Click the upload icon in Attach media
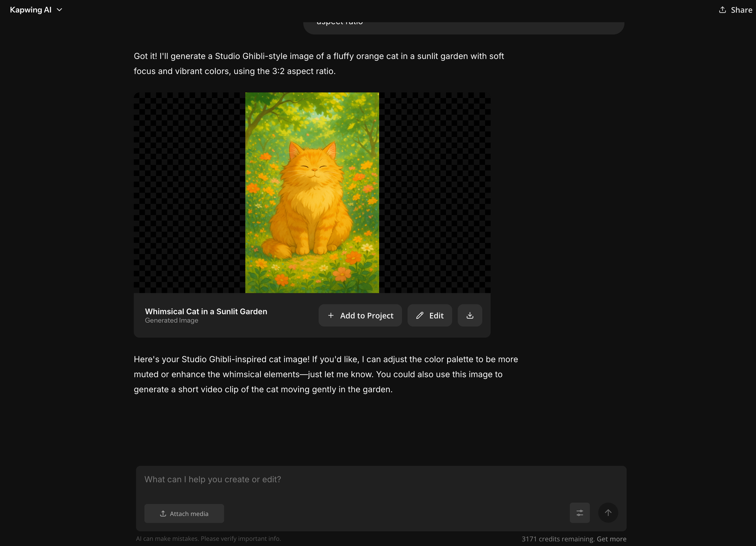Screen dimensions: 756x546 (x=163, y=514)
